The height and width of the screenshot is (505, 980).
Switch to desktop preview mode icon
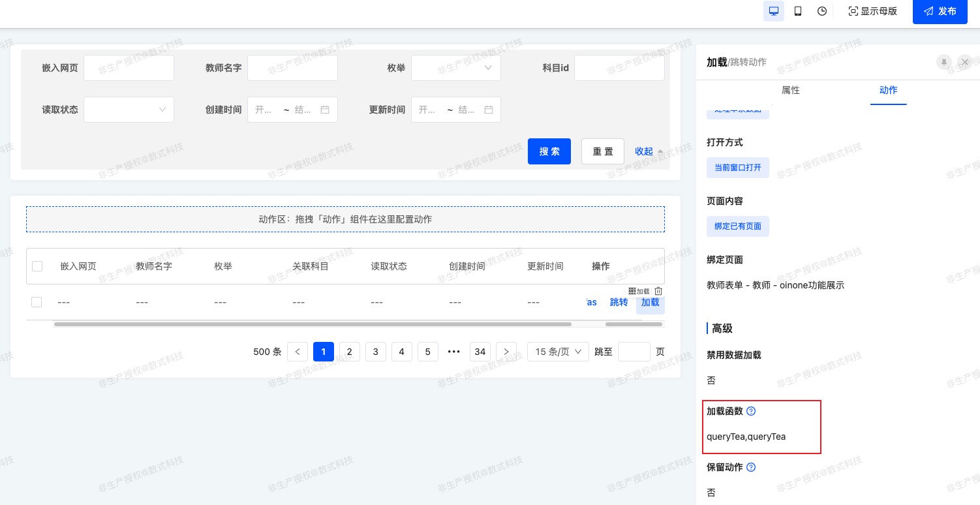[774, 11]
